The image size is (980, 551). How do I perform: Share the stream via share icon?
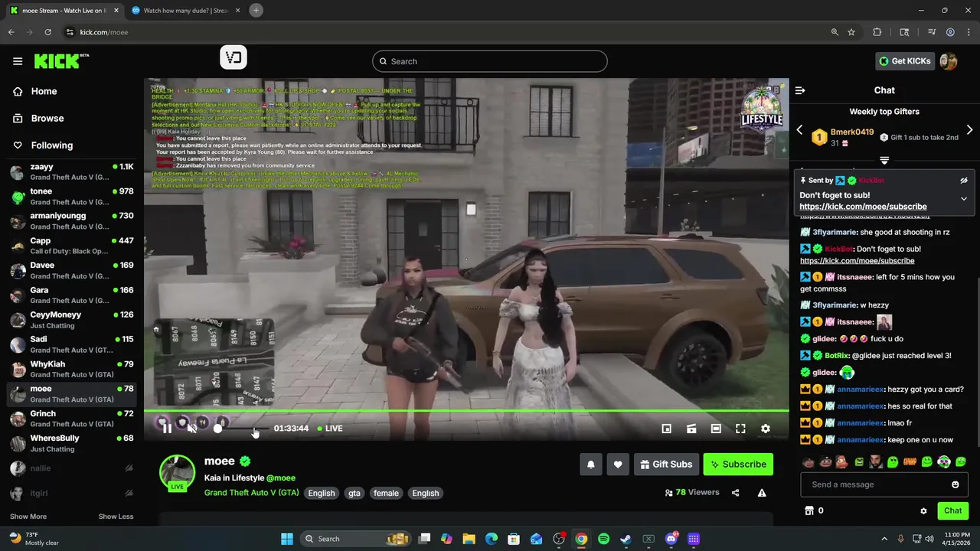coord(736,493)
